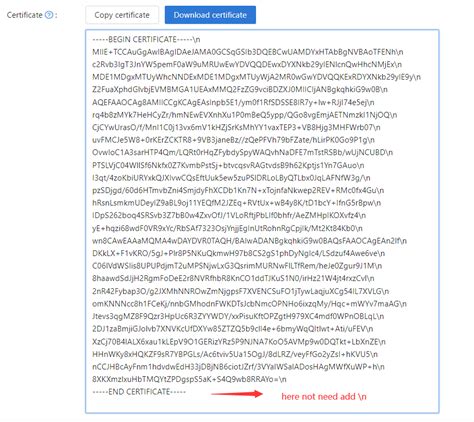Click the END CERTIFICATE line in textarea
Screen dimensions: 474x422
click(x=139, y=392)
